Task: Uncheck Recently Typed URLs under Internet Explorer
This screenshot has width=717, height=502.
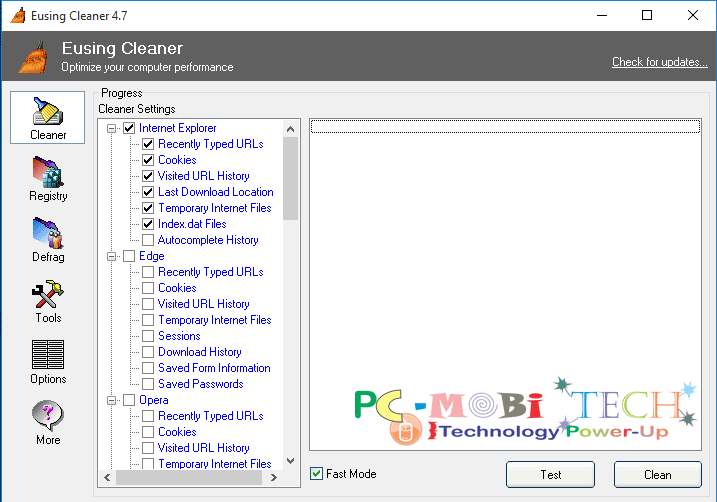Action: click(x=148, y=144)
